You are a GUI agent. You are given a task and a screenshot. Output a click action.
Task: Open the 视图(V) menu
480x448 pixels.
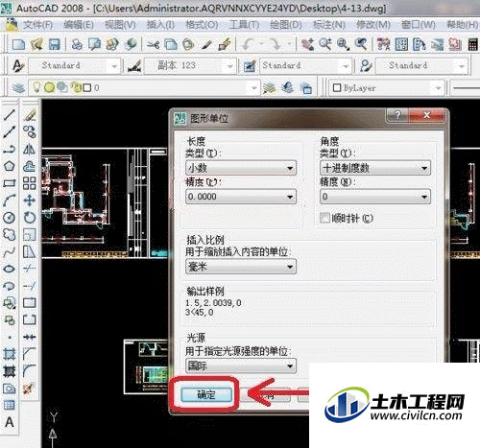point(120,25)
